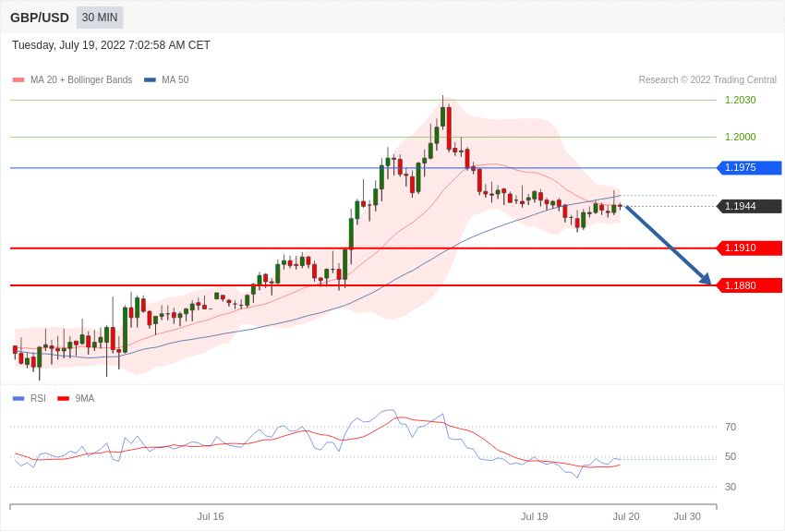Click the 'Jul 30' date axis label
Image resolution: width=785 pixels, height=532 pixels.
coord(687,516)
